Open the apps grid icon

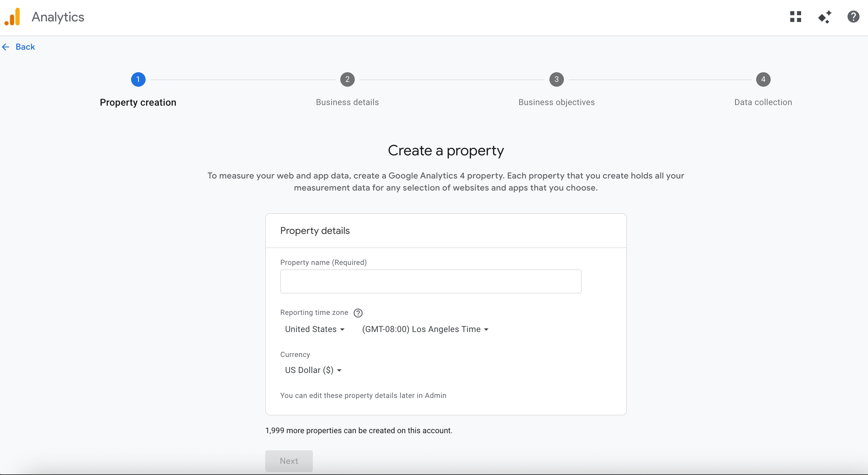point(795,17)
